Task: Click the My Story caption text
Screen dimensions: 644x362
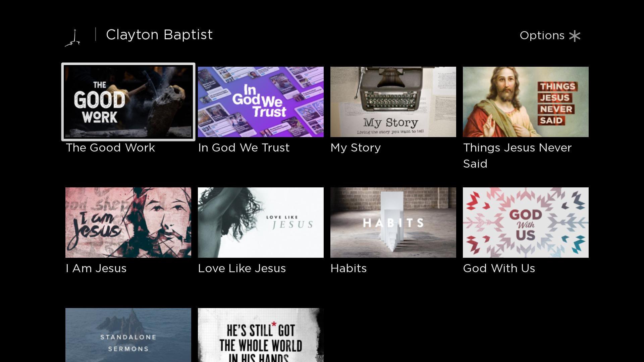Action: 356,148
